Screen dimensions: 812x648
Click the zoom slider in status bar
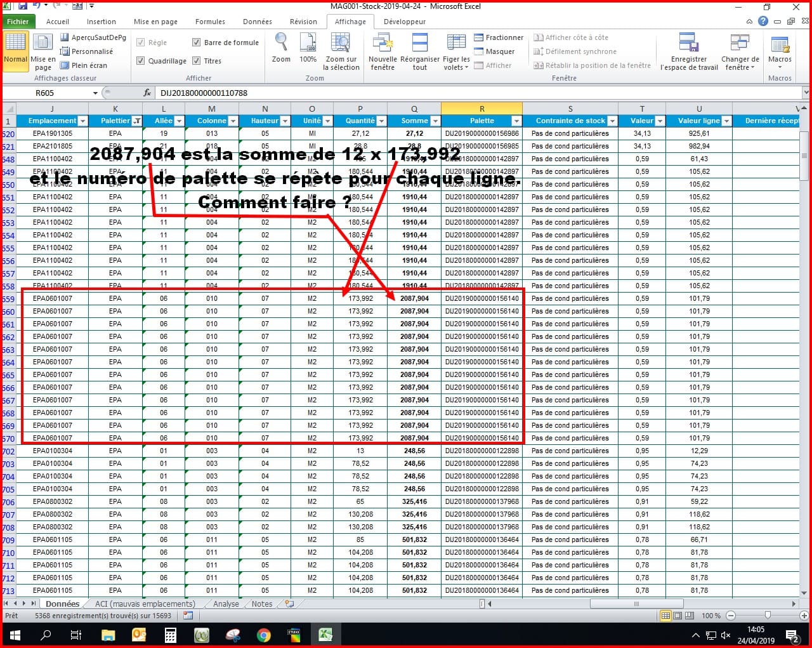click(x=768, y=616)
